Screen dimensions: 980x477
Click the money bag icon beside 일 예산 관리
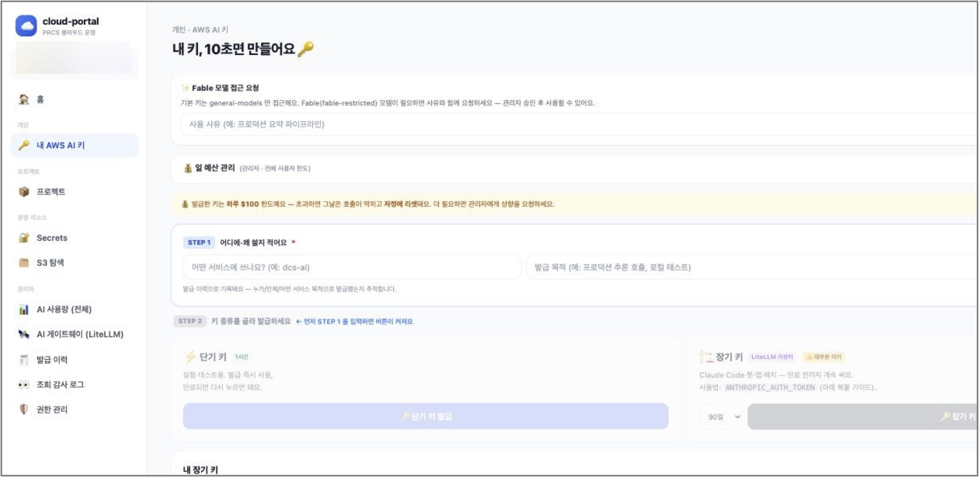(x=188, y=168)
